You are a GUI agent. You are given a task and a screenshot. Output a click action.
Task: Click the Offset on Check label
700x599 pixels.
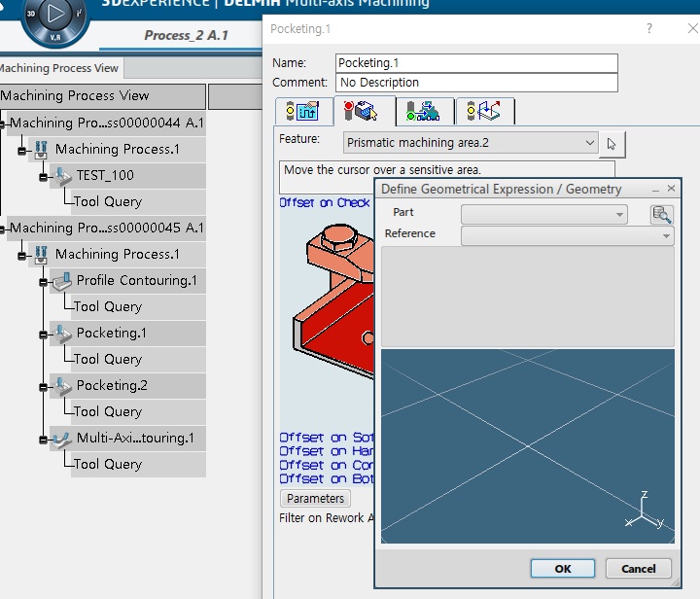325,202
